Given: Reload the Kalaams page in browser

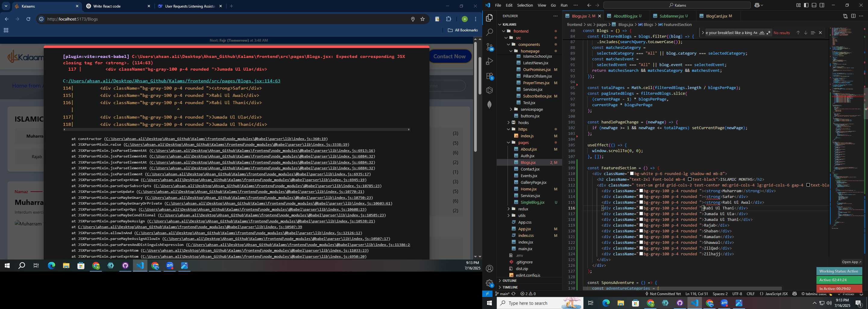Looking at the screenshot, I should [x=29, y=19].
